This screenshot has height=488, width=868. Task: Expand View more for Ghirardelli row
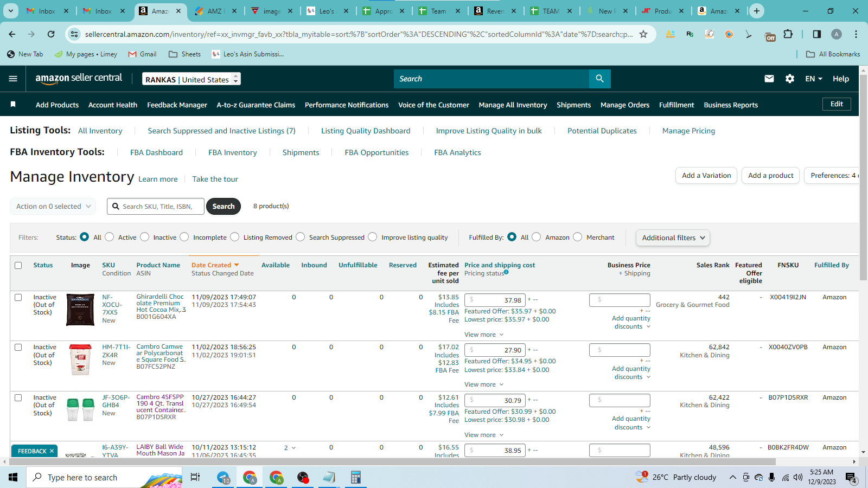484,335
